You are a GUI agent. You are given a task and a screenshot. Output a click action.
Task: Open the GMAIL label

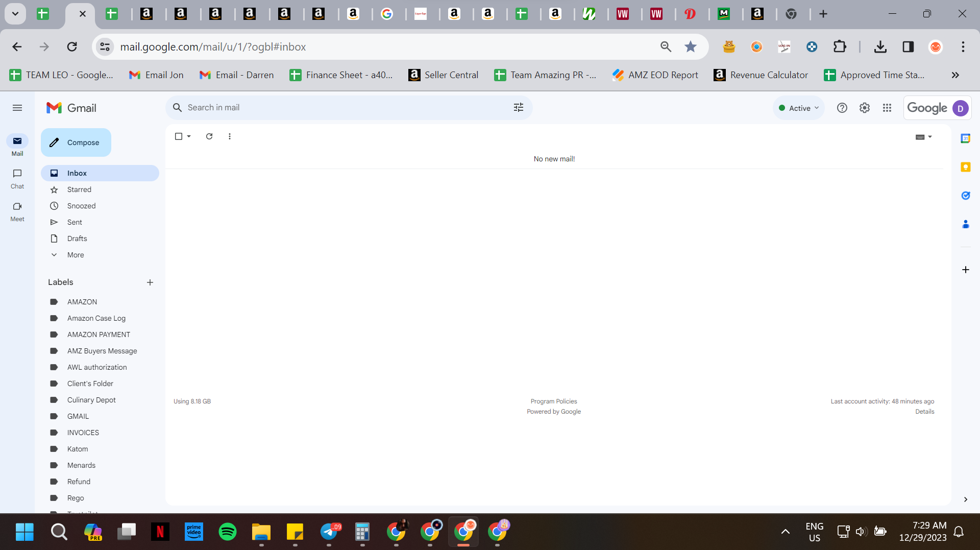coord(100,416)
